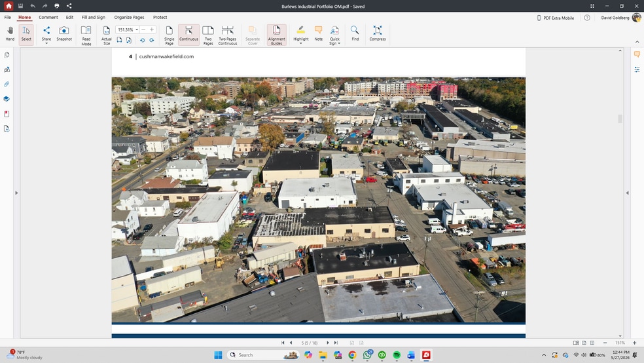Image resolution: width=644 pixels, height=363 pixels.
Task: Select the Hand tool
Action: pos(10,33)
